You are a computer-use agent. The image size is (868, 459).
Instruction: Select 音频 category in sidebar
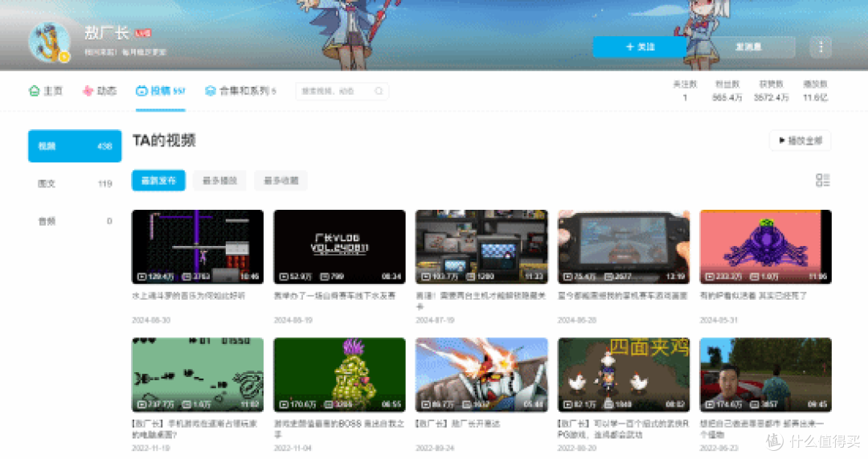pos(75,222)
